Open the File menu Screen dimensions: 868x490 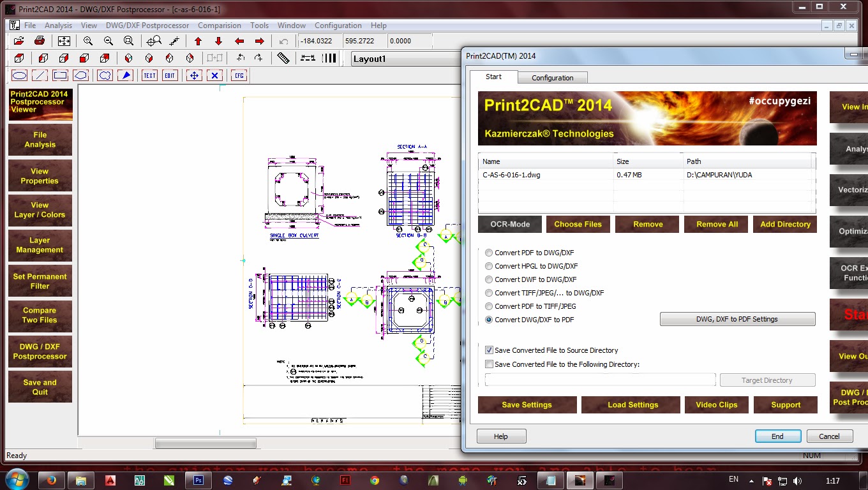click(30, 26)
